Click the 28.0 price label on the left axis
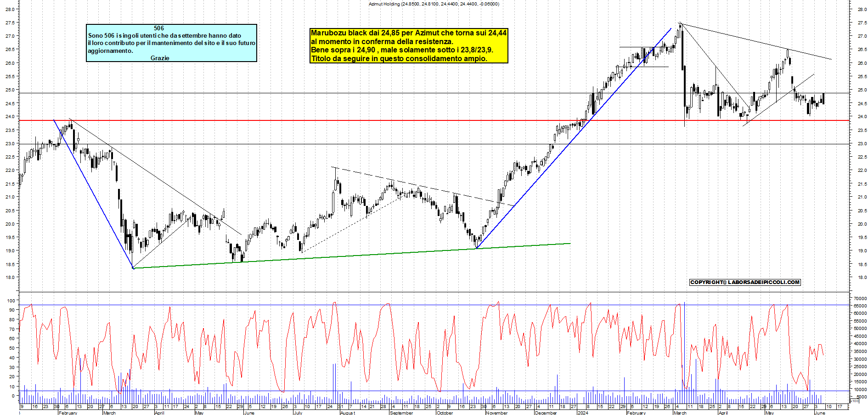Viewport: 868px width, 415px height. 10,9
